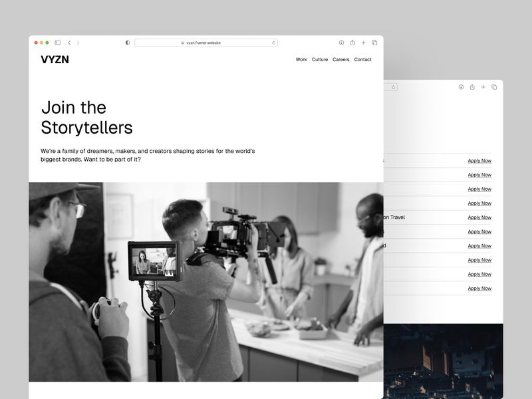Image resolution: width=532 pixels, height=399 pixels.
Task: Click the tab overview icon in the front window
Action: coord(375,42)
